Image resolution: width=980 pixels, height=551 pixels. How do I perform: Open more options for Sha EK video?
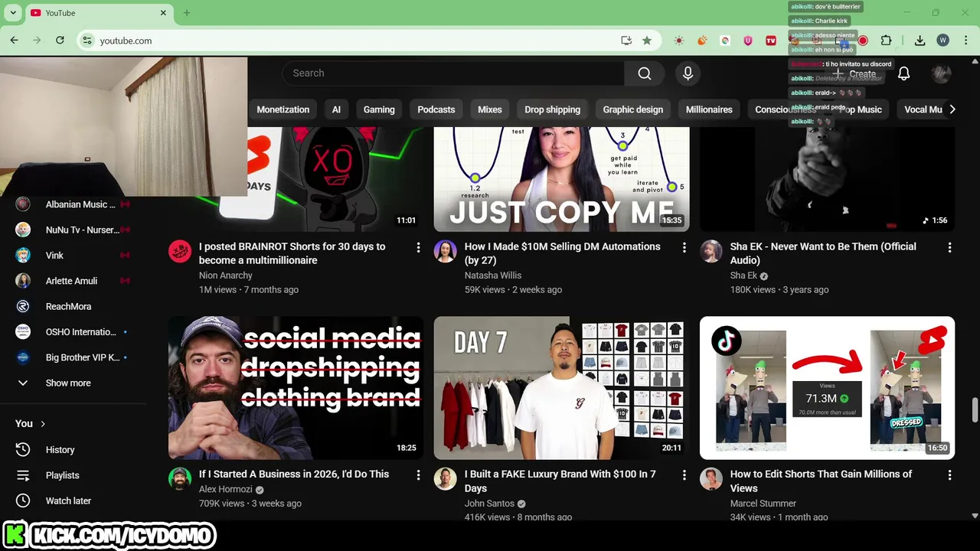click(949, 247)
